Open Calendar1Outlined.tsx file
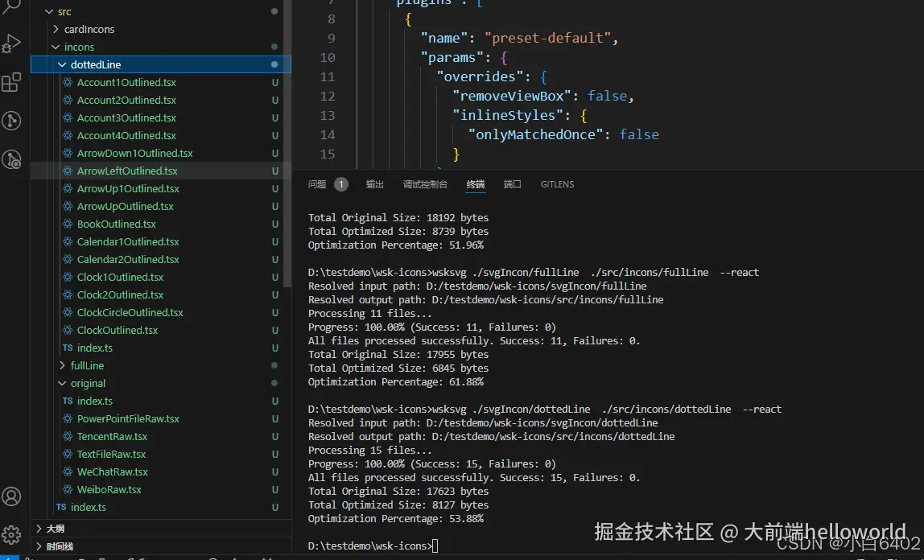The image size is (924, 560). (x=128, y=241)
